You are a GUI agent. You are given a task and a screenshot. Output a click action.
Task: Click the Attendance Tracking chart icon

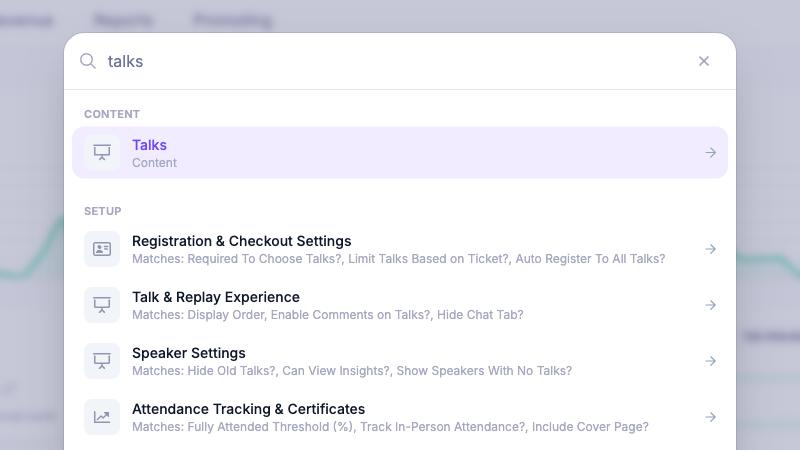pyautogui.click(x=102, y=417)
